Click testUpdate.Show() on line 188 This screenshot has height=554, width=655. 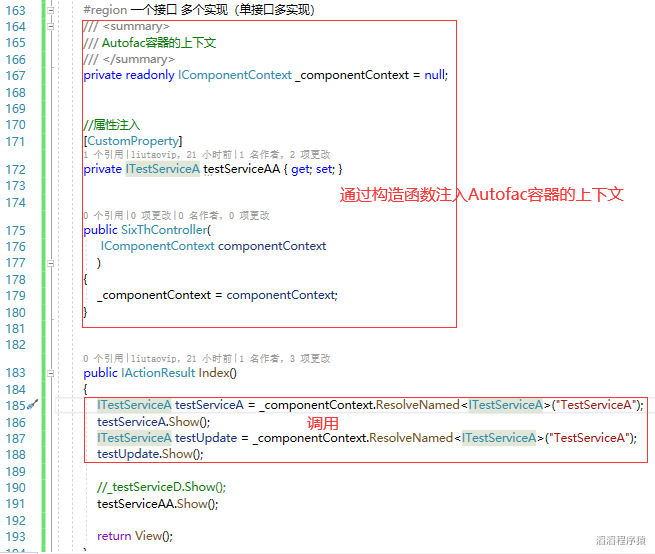(150, 454)
